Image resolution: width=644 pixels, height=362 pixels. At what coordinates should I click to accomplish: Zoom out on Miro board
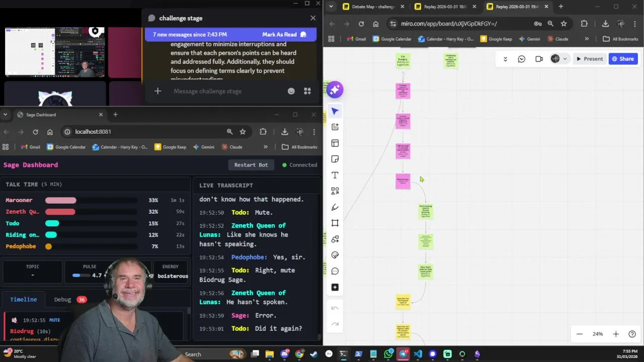pyautogui.click(x=580, y=334)
